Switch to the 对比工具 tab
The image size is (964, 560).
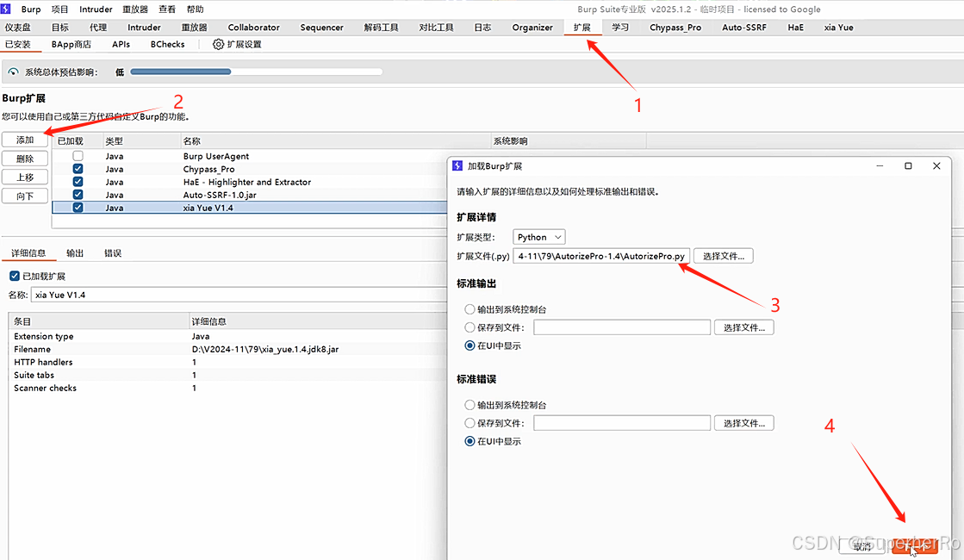tap(437, 28)
